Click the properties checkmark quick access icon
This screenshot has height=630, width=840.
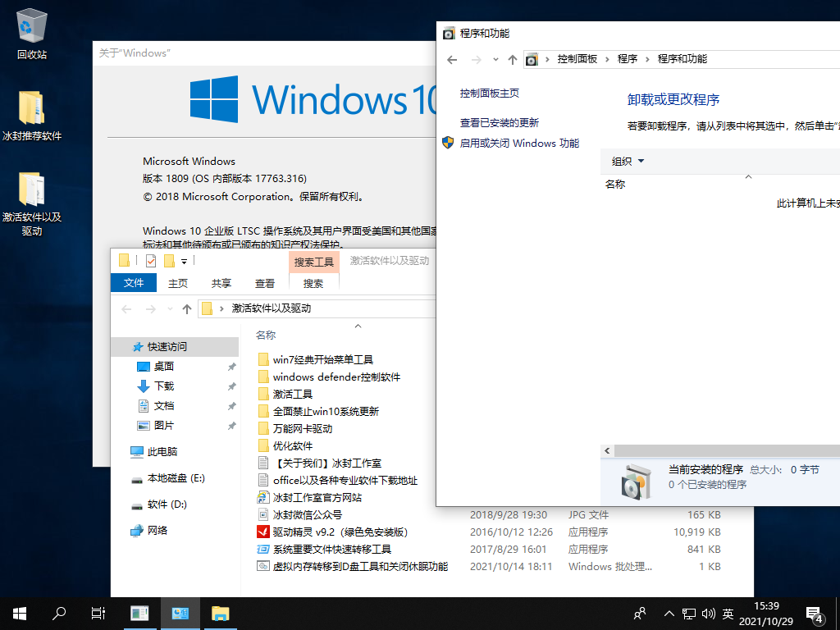[x=151, y=261]
